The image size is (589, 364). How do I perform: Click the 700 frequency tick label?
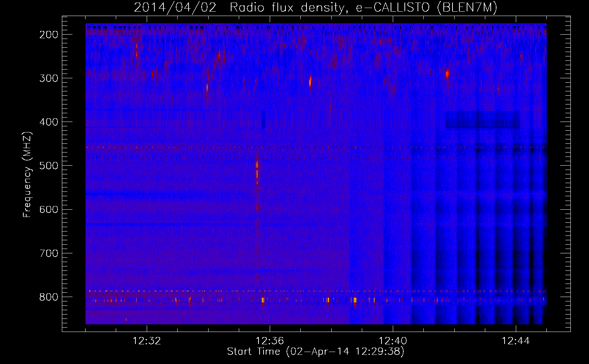point(48,253)
